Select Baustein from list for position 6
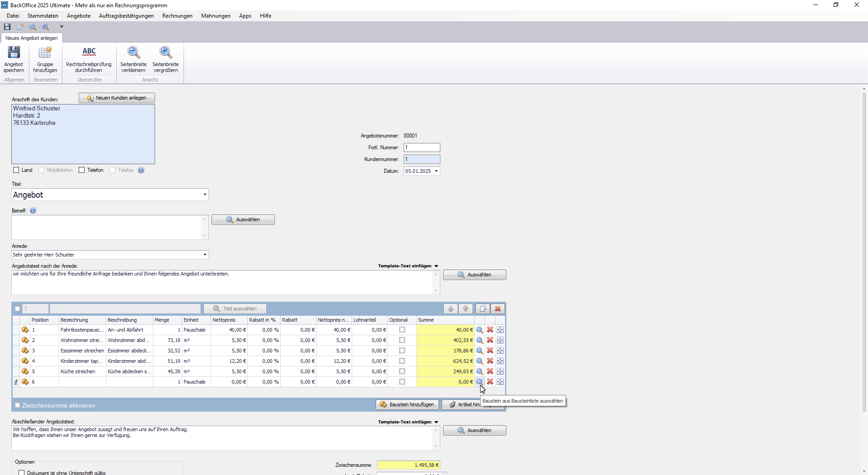Screen dimensions: 868x475 click(x=480, y=382)
